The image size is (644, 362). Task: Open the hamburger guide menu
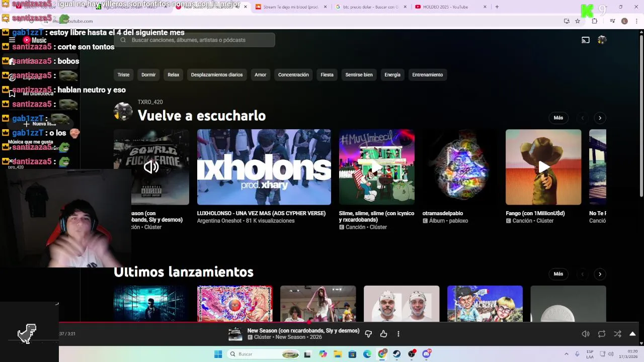pos(12,40)
